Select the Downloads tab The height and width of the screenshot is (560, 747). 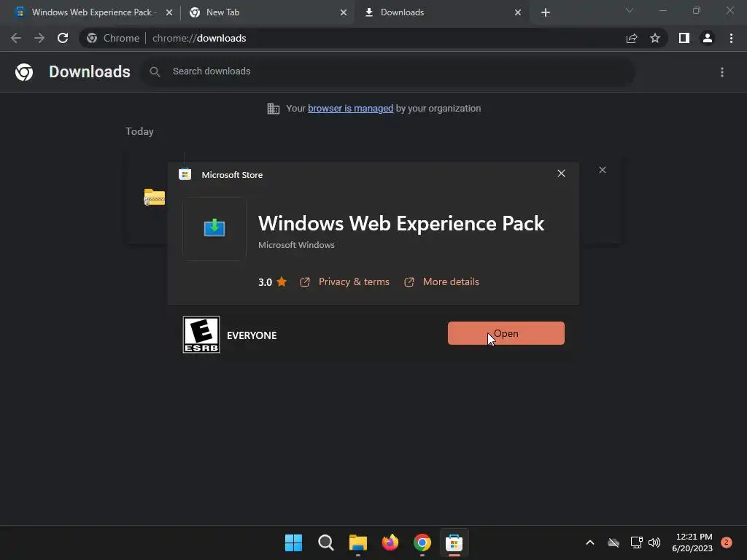[x=441, y=12]
